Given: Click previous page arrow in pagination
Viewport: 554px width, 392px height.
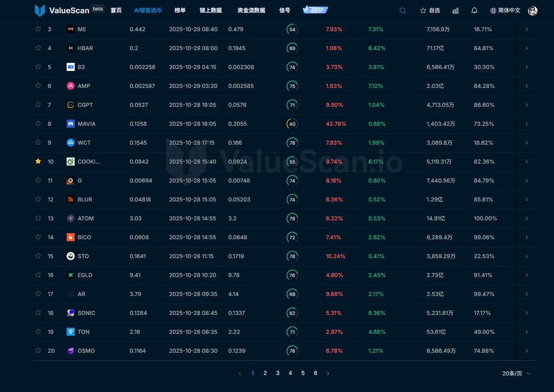Looking at the screenshot, I should [x=240, y=373].
